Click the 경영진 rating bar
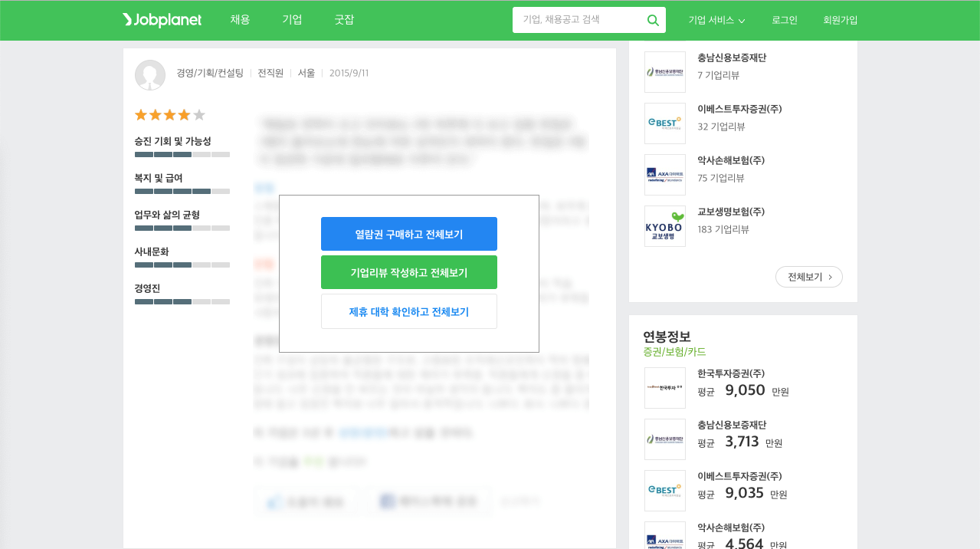This screenshot has width=980, height=549. point(182,301)
